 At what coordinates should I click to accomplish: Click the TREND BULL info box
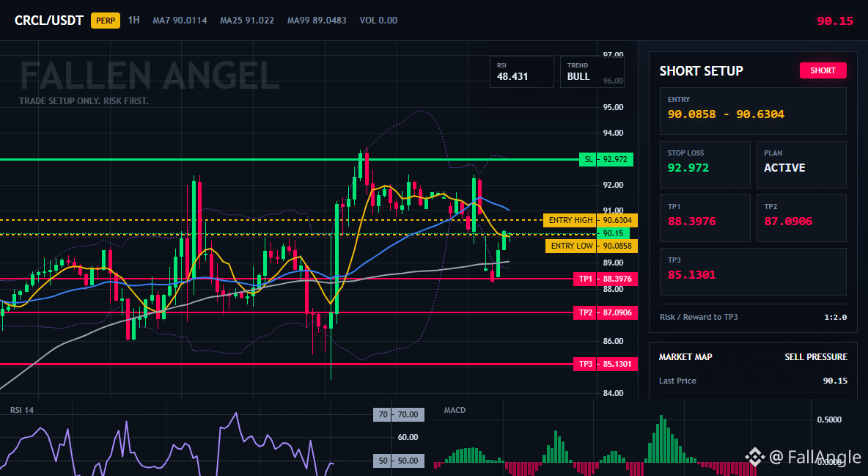tap(592, 71)
